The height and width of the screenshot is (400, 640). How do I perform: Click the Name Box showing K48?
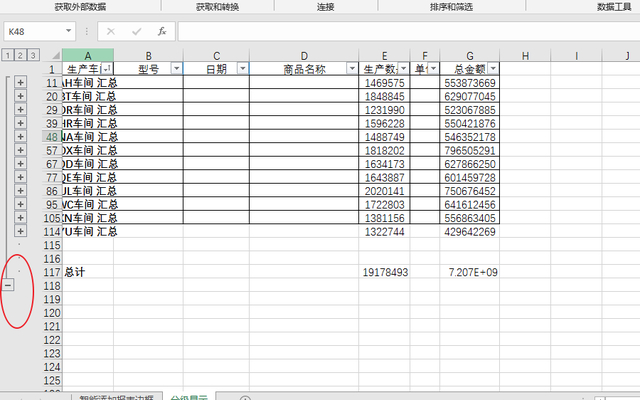click(x=34, y=31)
